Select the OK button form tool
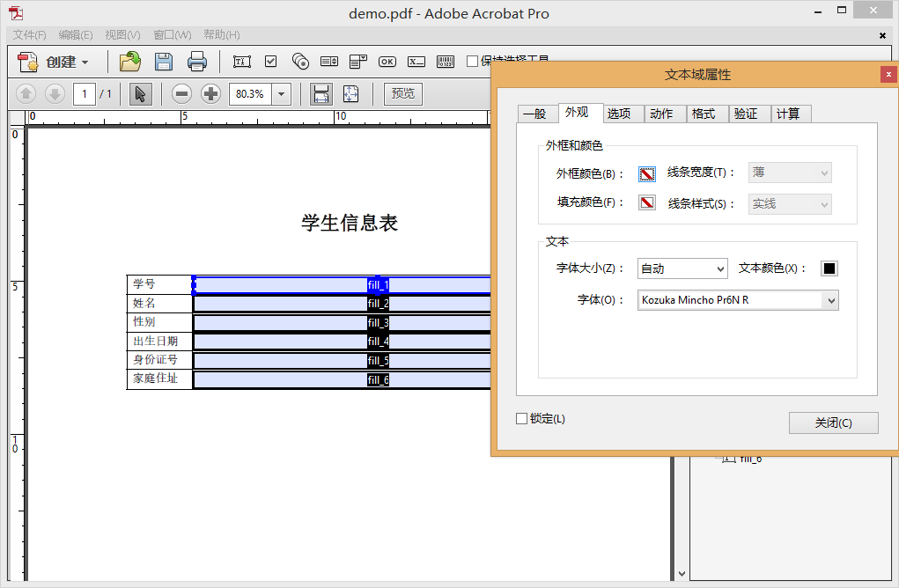The width and height of the screenshot is (899, 588). pyautogui.click(x=387, y=62)
